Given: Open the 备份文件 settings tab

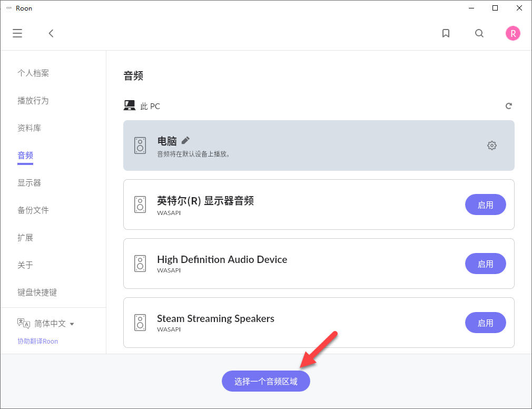Looking at the screenshot, I should [33, 210].
